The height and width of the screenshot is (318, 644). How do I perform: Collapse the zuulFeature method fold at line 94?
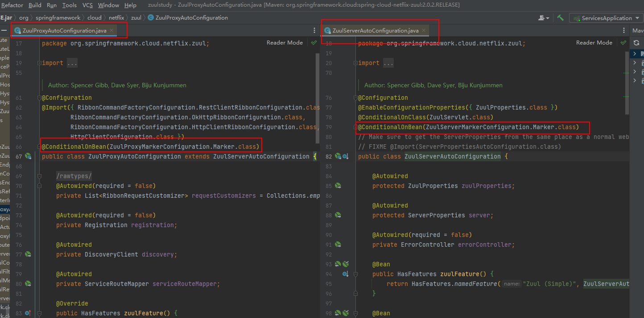[355, 274]
